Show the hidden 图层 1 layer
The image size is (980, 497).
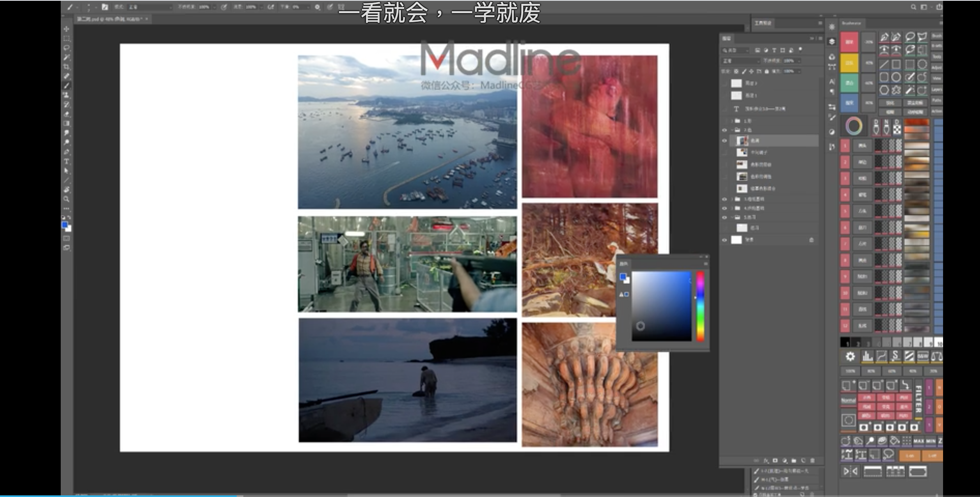click(724, 96)
